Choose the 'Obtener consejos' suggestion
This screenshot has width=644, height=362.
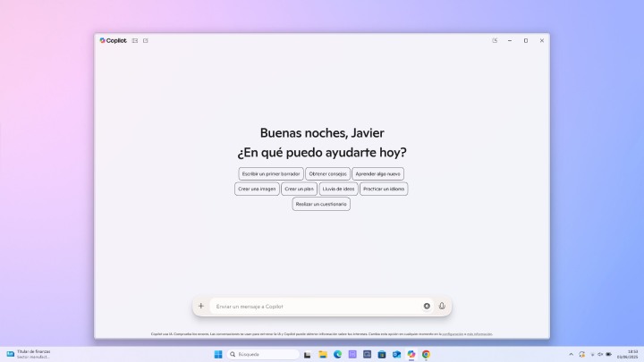(327, 174)
